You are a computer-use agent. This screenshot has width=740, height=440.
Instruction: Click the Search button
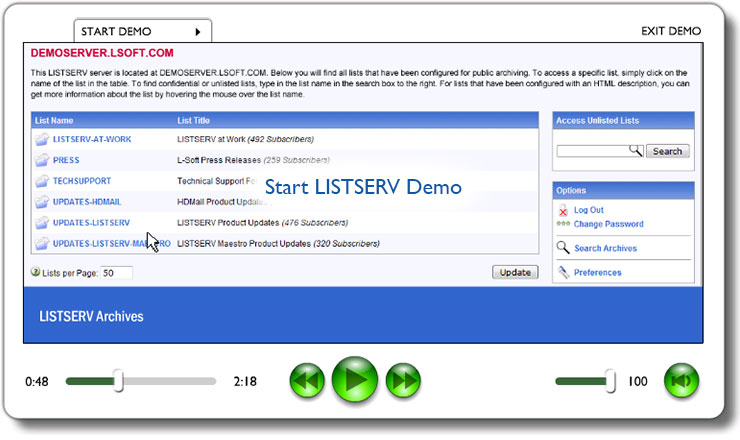coord(667,151)
